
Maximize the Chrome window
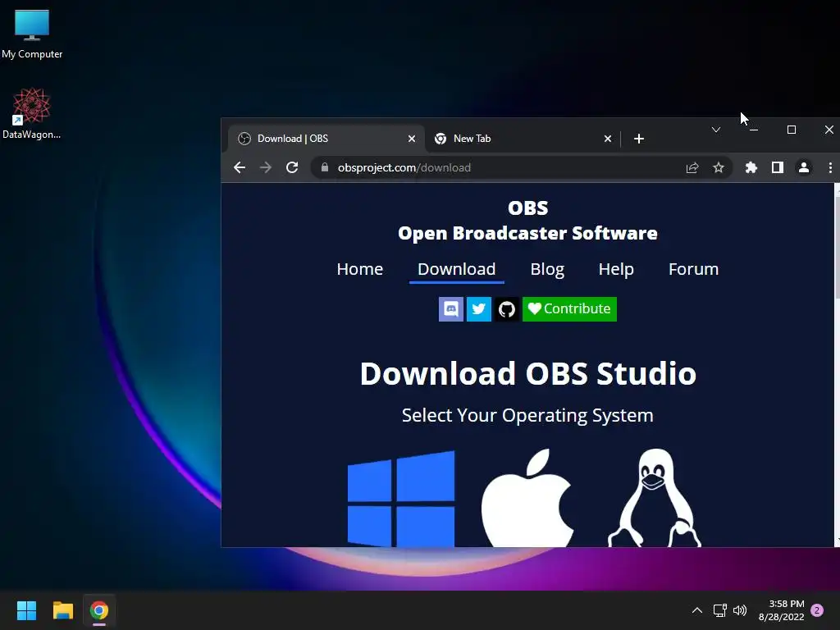click(x=792, y=130)
